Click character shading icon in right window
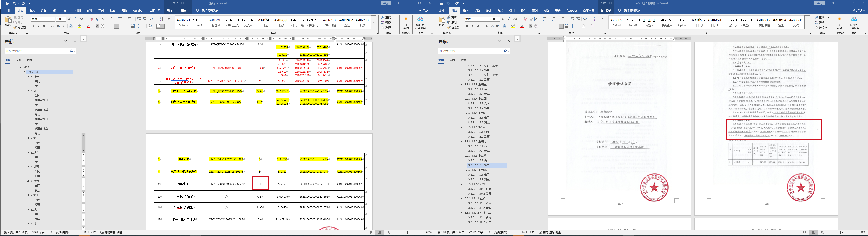The width and height of the screenshot is (868, 236). pos(531,26)
